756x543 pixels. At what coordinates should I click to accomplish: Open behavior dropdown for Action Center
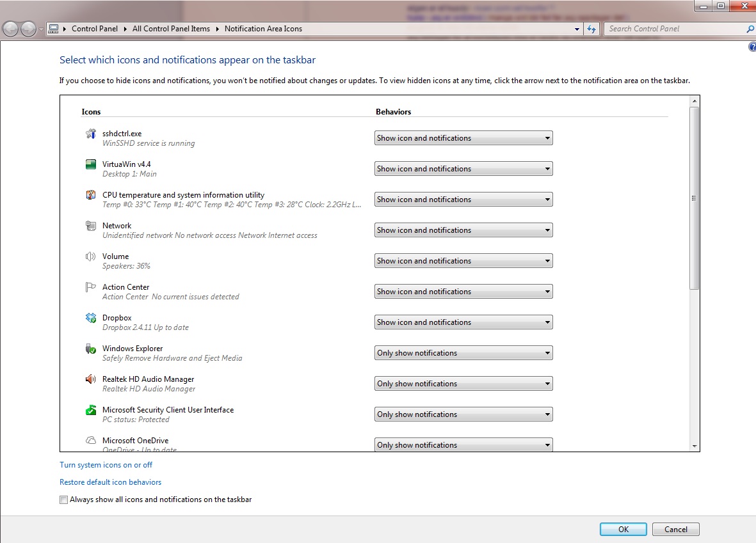pyautogui.click(x=463, y=292)
